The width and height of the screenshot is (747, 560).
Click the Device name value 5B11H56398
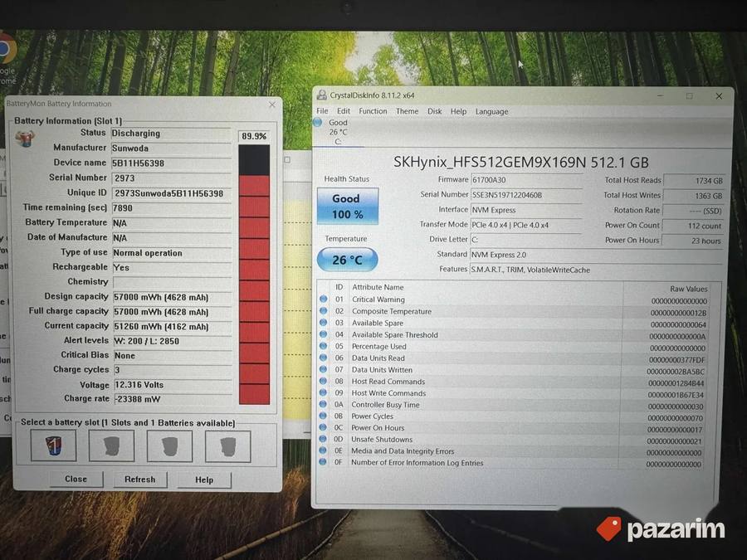(x=171, y=163)
